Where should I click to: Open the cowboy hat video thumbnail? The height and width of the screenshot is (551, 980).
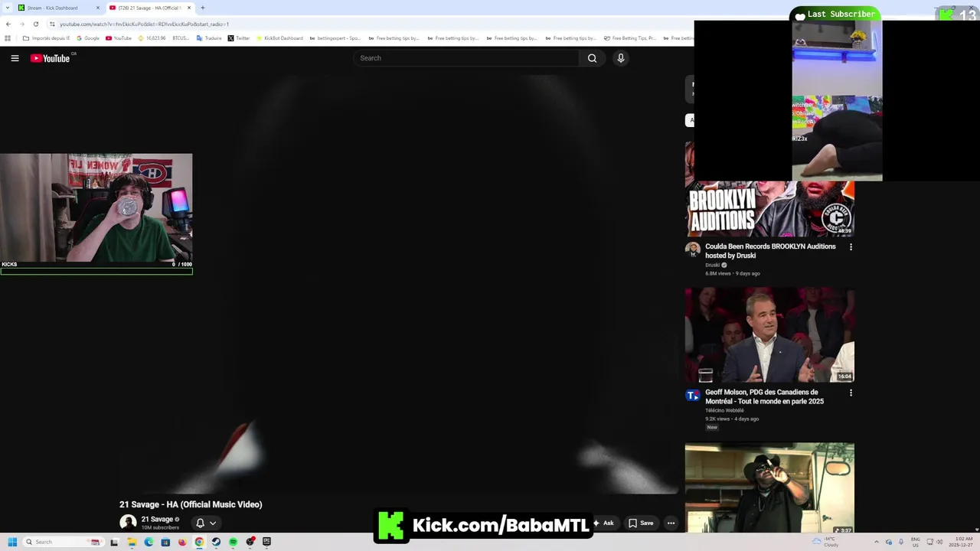pos(769,487)
